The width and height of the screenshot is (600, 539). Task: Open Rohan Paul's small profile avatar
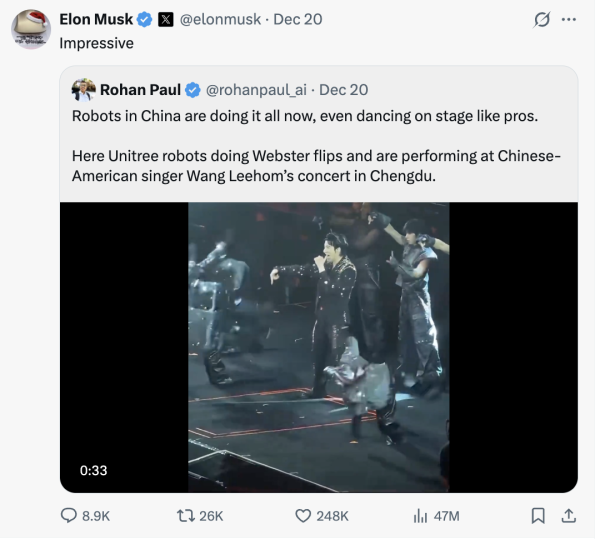(83, 90)
